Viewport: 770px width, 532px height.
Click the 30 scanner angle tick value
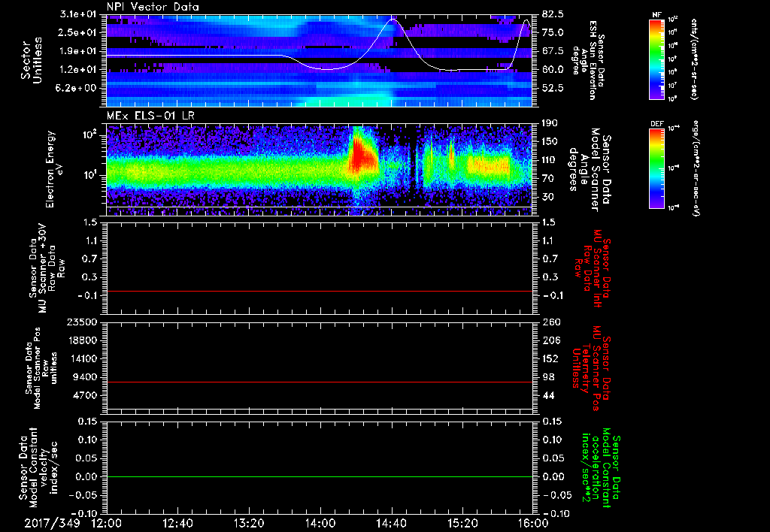coord(547,197)
